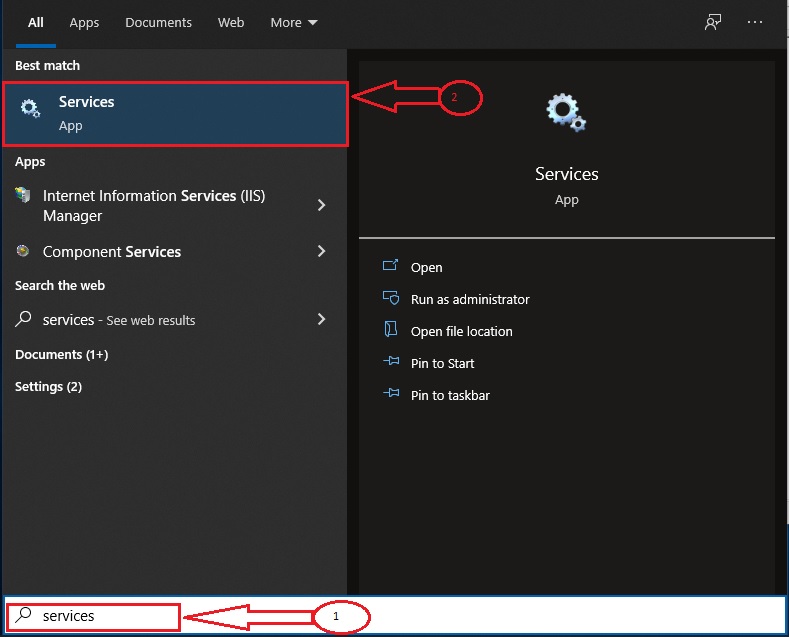This screenshot has height=637, width=789.
Task: Click the Internet Information Services Manager icon
Action: (x=23, y=196)
